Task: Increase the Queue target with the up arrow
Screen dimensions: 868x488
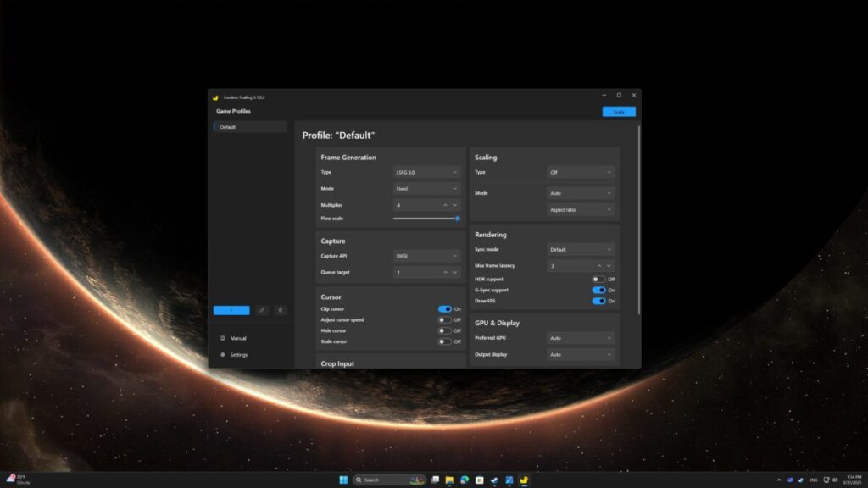Action: coord(445,272)
